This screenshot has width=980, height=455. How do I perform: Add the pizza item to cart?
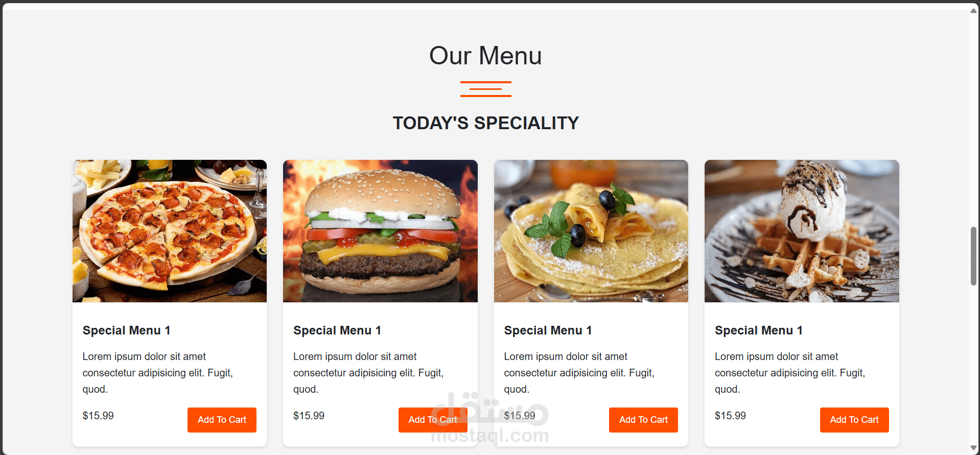click(222, 420)
